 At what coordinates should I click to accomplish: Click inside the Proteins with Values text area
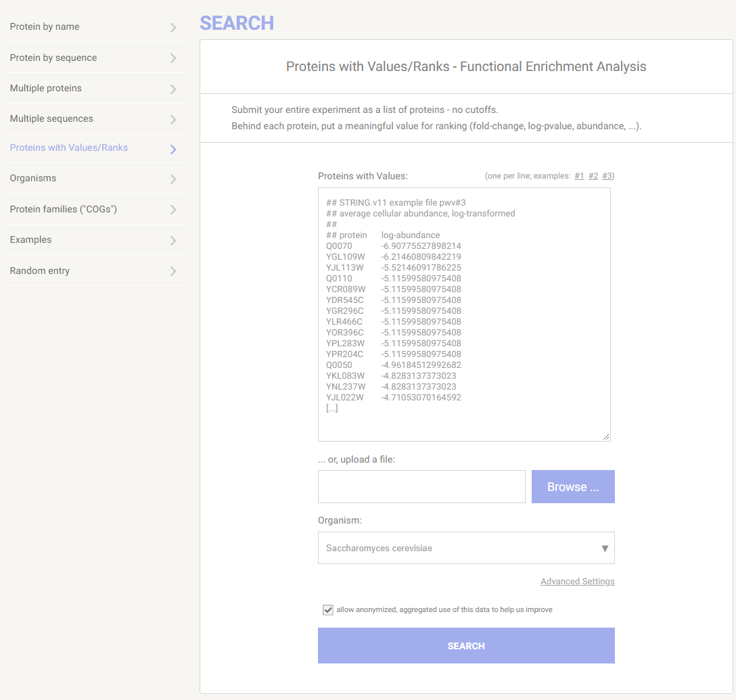(x=464, y=314)
